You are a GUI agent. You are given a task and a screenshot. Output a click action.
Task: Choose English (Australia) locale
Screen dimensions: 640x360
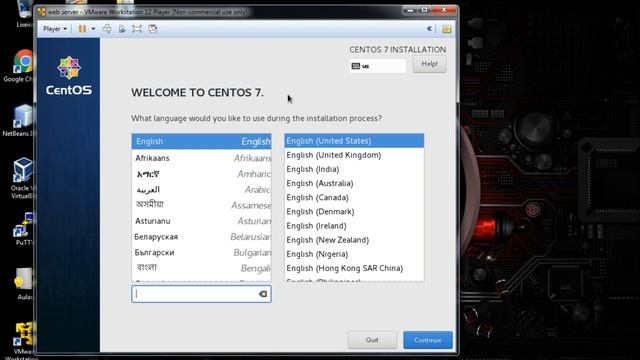click(x=354, y=183)
